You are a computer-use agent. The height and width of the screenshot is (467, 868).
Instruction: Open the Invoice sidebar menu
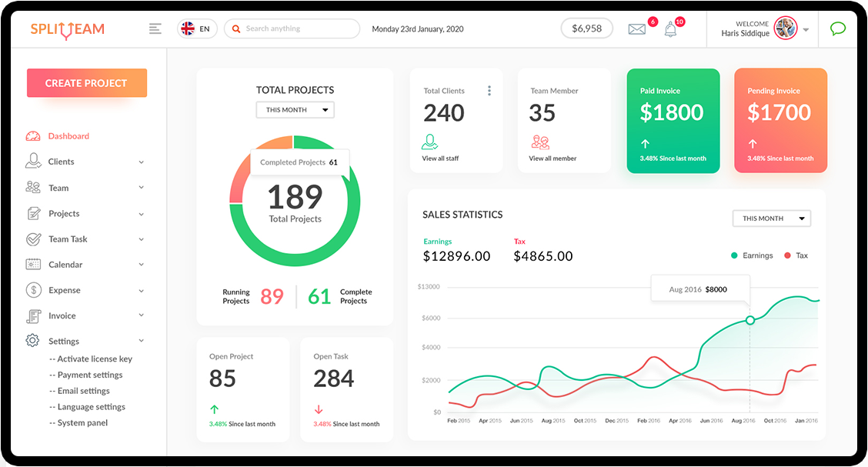[x=85, y=315]
